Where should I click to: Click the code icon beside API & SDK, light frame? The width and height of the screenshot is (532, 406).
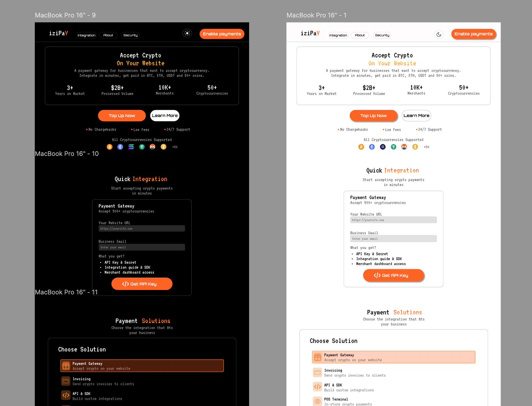(317, 387)
